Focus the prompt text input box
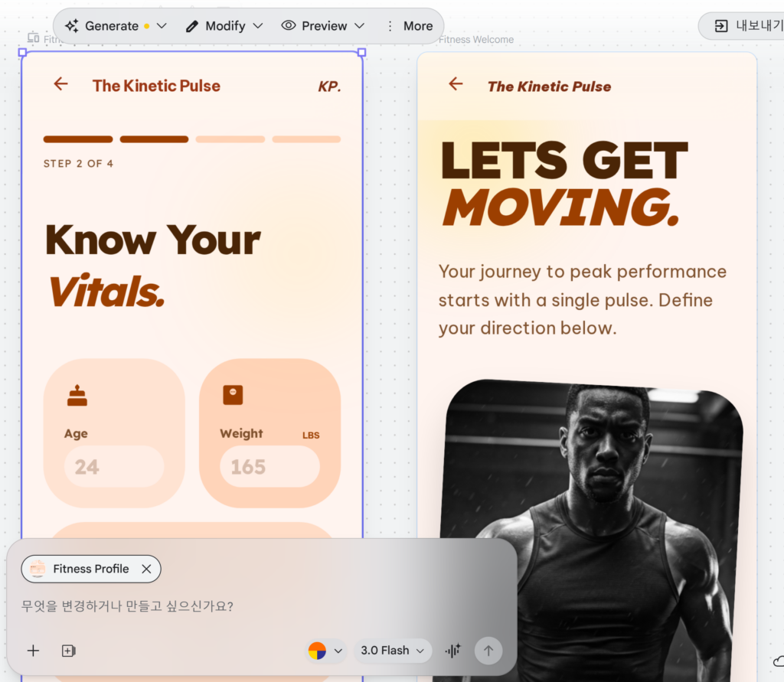The width and height of the screenshot is (784, 682). [x=262, y=606]
